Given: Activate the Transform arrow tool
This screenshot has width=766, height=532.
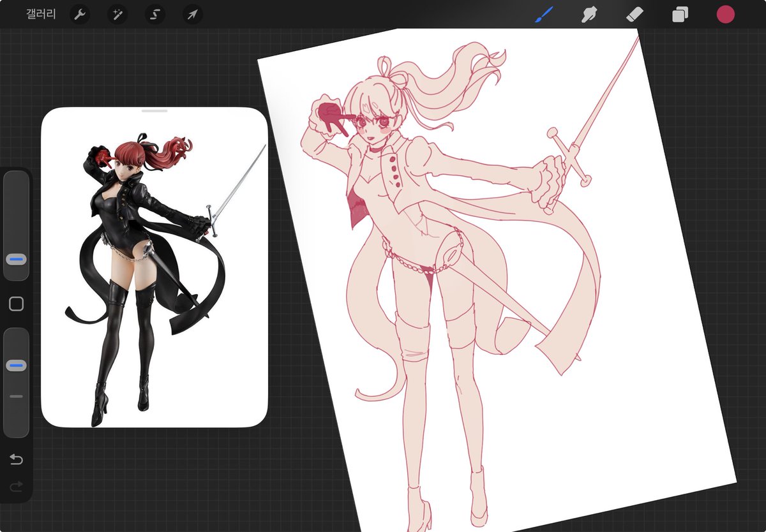Looking at the screenshot, I should [191, 14].
